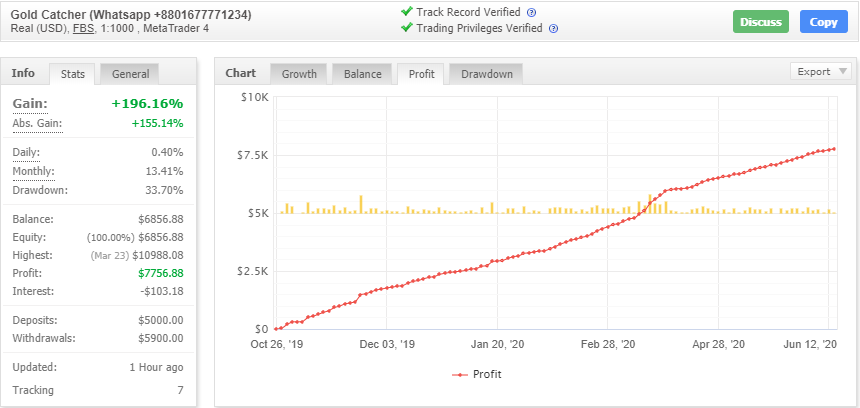
Task: Switch to the General tab
Action: 131,74
